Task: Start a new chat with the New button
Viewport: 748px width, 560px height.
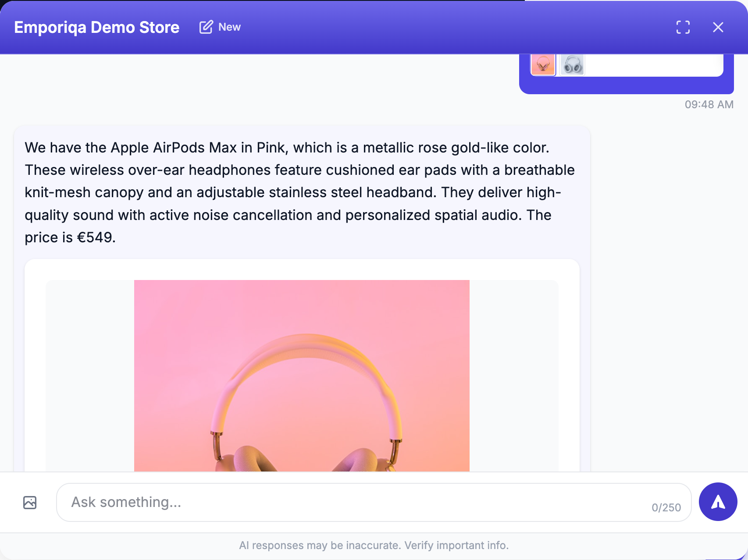Action: click(x=220, y=27)
